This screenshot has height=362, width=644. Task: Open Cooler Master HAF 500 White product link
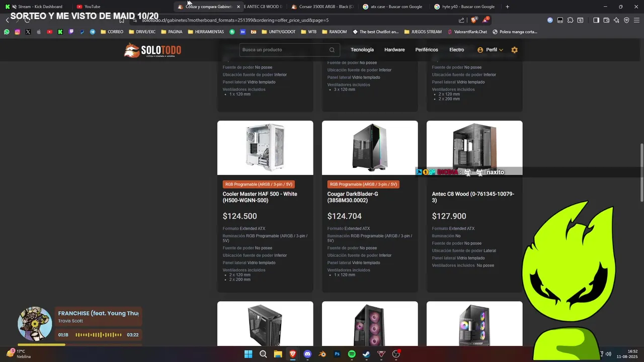260,197
